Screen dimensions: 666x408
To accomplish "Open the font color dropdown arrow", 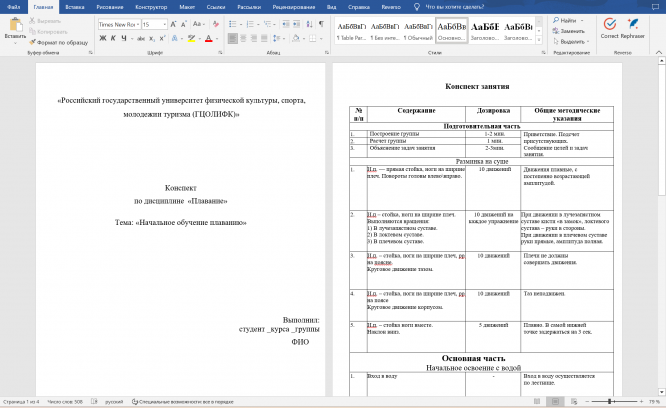I will (217, 39).
